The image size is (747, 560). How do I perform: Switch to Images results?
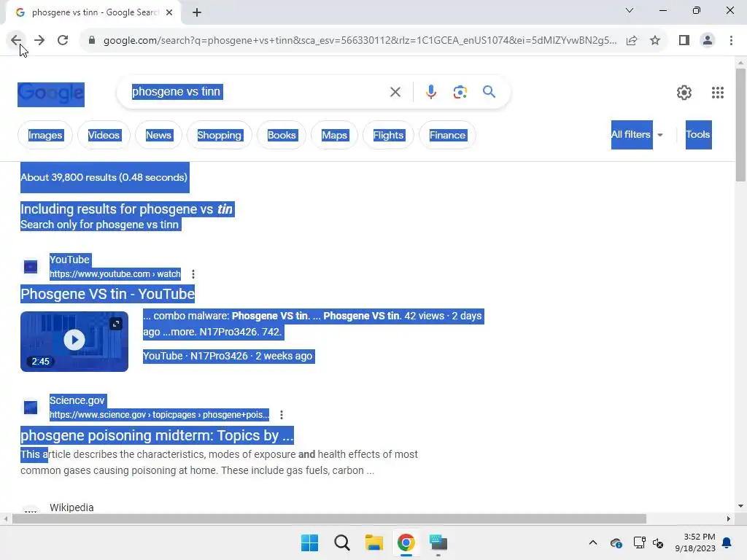click(45, 135)
